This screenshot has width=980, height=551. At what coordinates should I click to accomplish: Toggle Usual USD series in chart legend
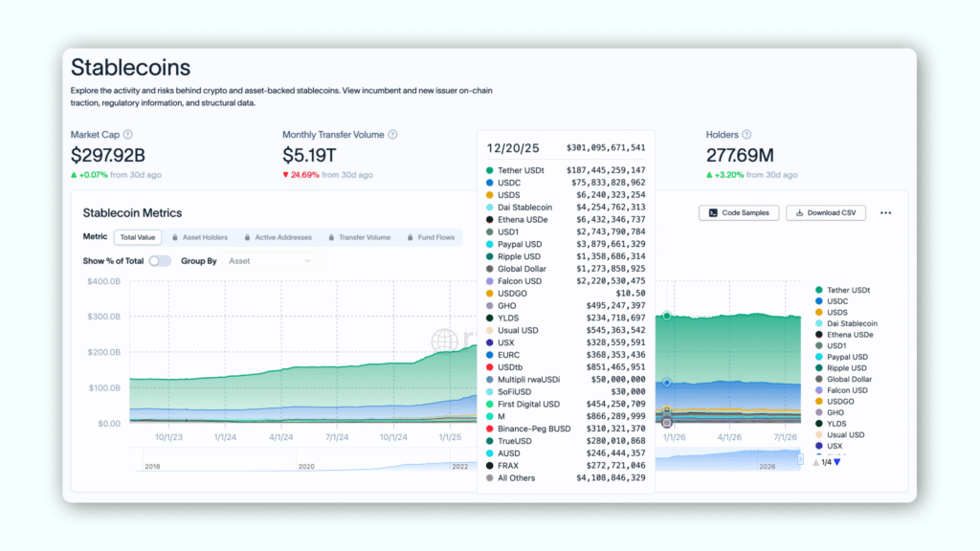coord(839,435)
